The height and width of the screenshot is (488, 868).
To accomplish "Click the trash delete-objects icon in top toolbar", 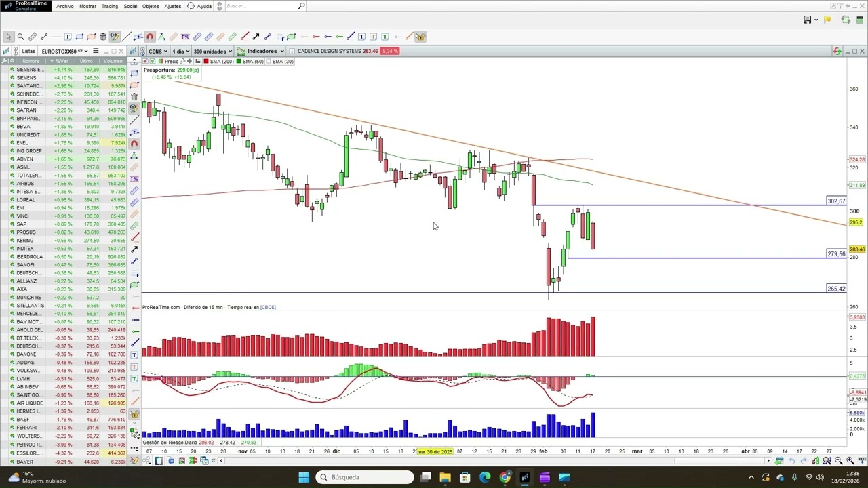I will point(103,37).
